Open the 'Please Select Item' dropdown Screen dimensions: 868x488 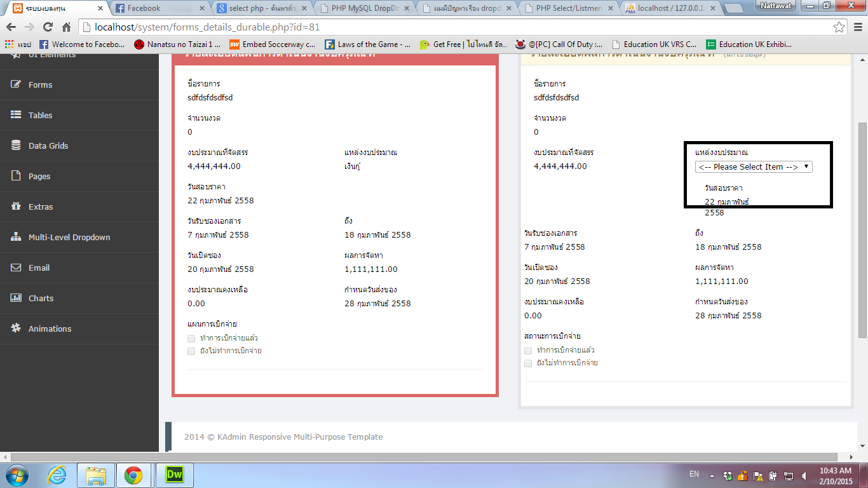754,166
